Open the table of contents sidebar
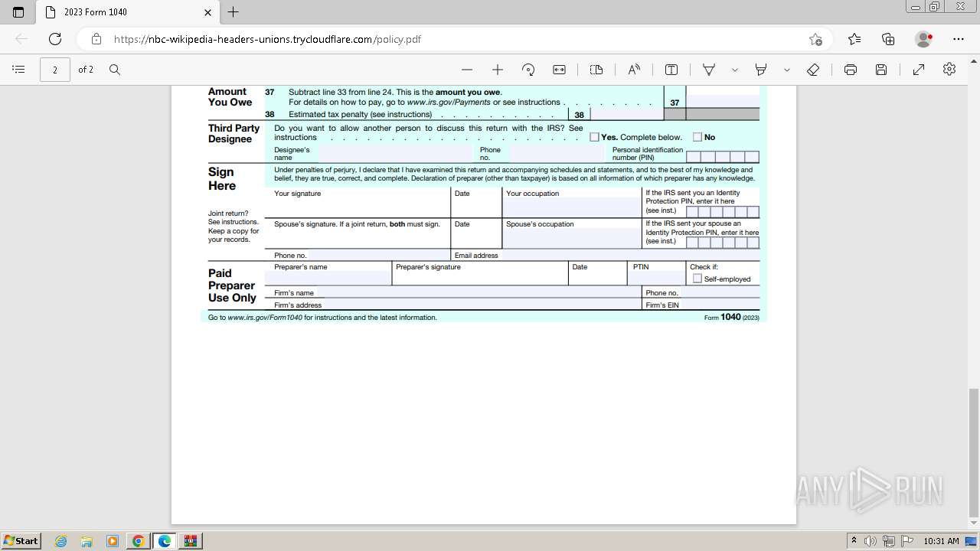The height and width of the screenshot is (551, 980). tap(19, 70)
